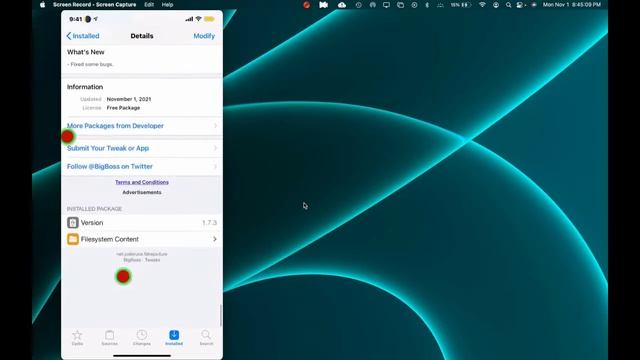Switch to the Cydia home tab
This screenshot has width=640, height=360.
(x=77, y=338)
